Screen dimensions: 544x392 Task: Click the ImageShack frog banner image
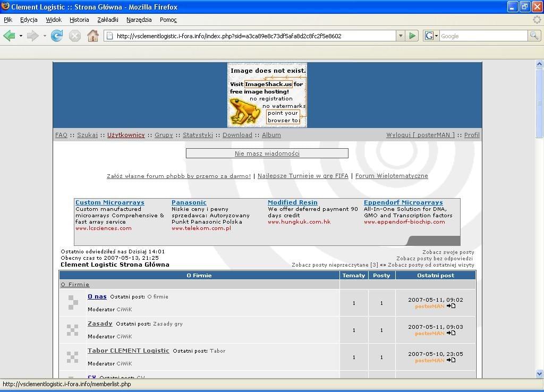click(267, 95)
